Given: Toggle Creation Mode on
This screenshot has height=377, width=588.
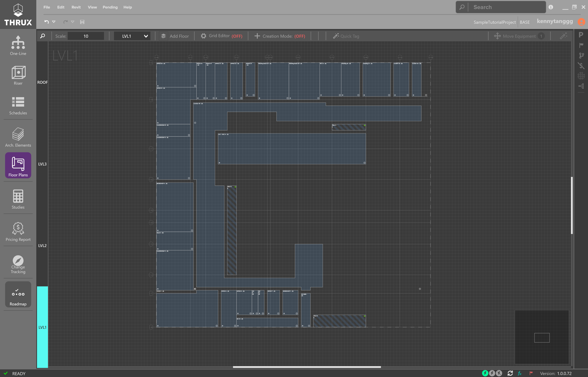Looking at the screenshot, I should click(280, 36).
